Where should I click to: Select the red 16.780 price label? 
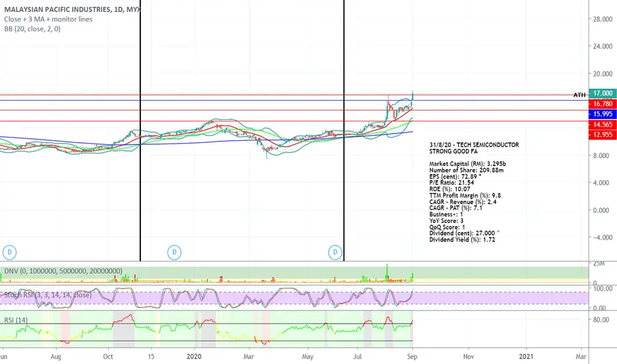coord(602,103)
